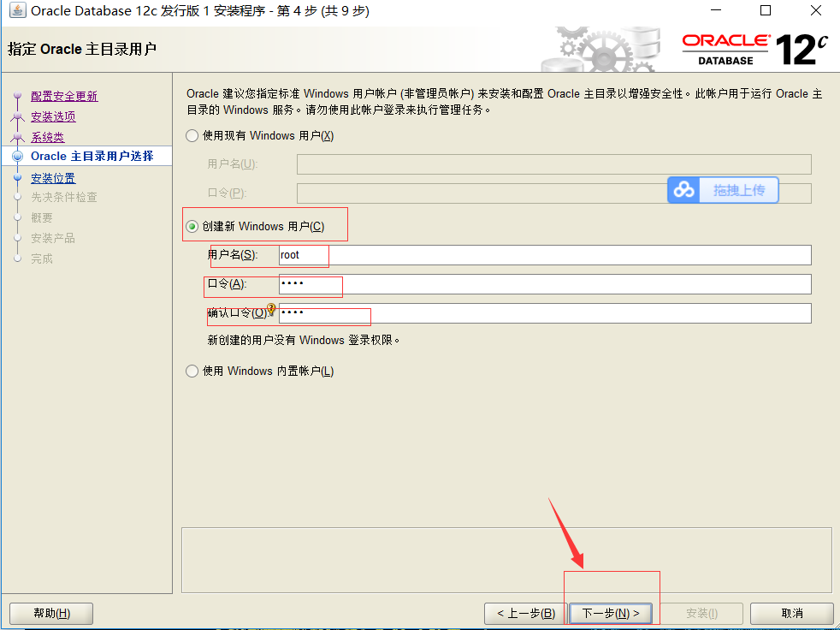The height and width of the screenshot is (630, 840).
Task: Click the message area box at bottom
Action: [x=506, y=561]
